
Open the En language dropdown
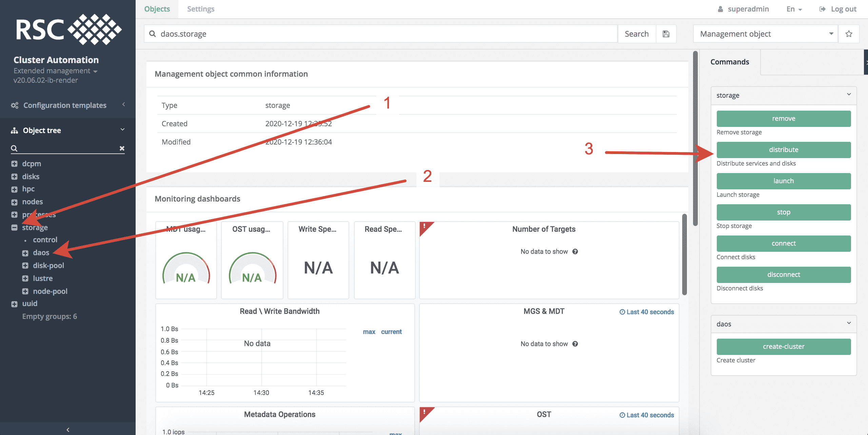click(794, 9)
